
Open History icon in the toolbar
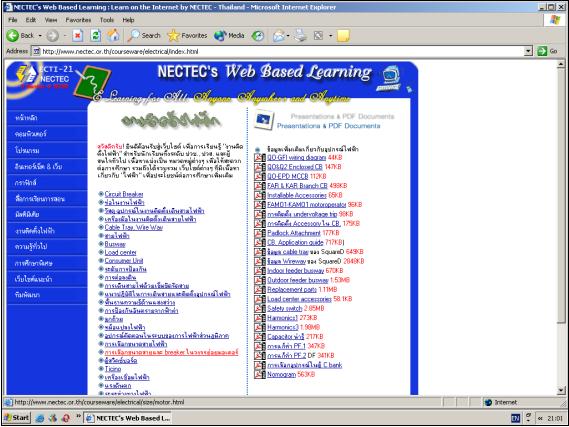click(258, 36)
